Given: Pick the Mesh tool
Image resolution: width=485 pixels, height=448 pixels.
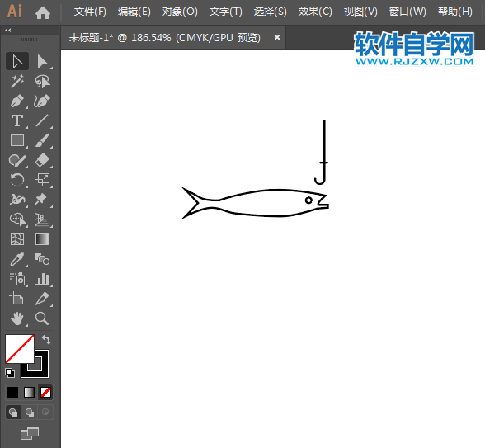Looking at the screenshot, I should click(17, 239).
